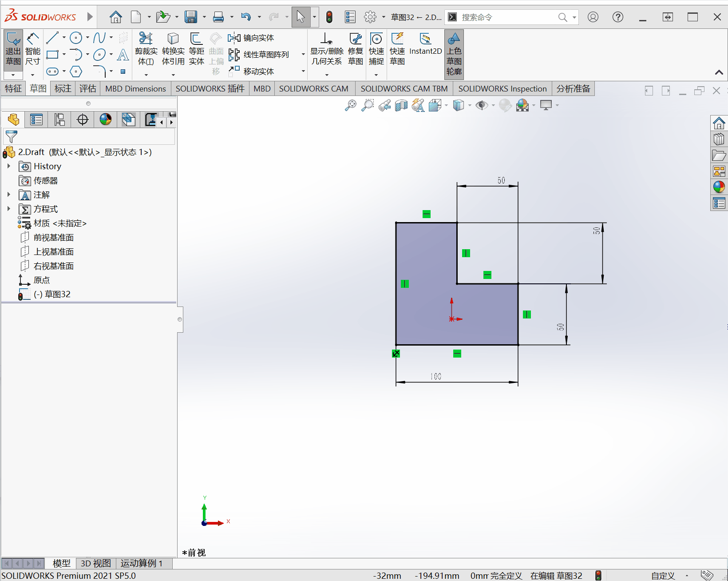The height and width of the screenshot is (581, 728).
Task: Toggle Shaded Sketch Contours (上色草图轮廓)
Action: pos(454,54)
